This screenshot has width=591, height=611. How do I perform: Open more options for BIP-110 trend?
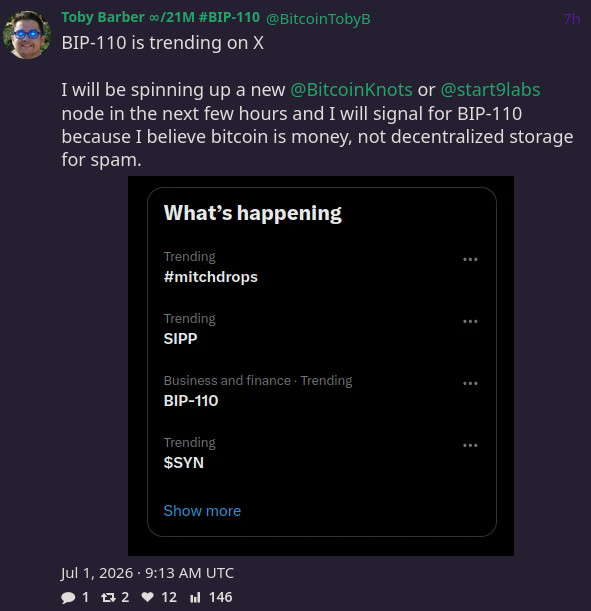click(x=470, y=383)
